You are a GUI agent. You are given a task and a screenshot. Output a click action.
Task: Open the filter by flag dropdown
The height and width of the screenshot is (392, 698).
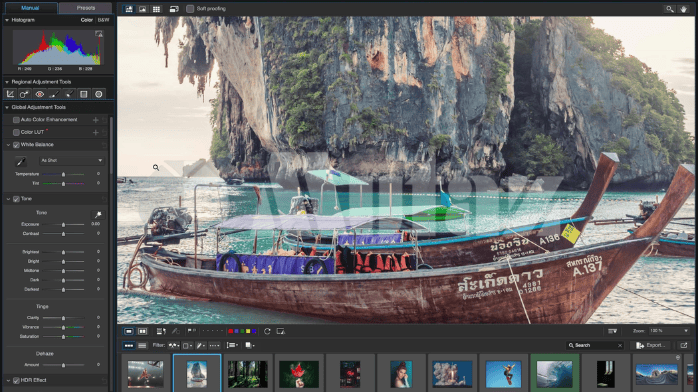(x=173, y=345)
